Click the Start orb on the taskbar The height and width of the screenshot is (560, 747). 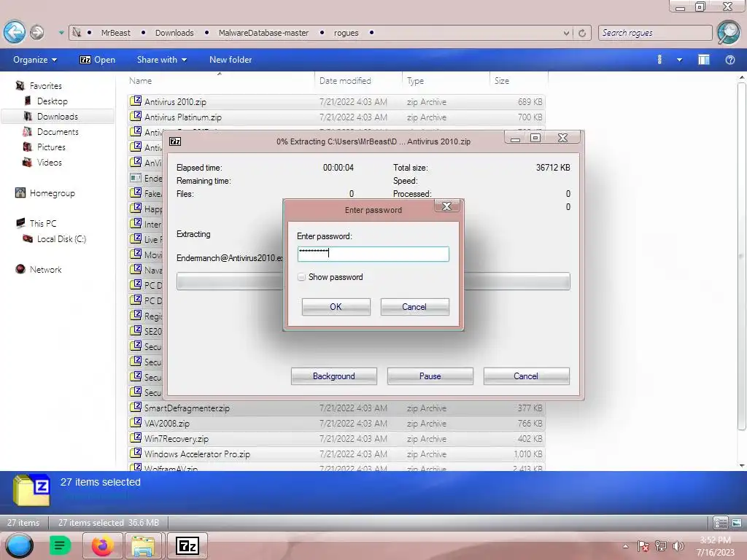point(20,545)
